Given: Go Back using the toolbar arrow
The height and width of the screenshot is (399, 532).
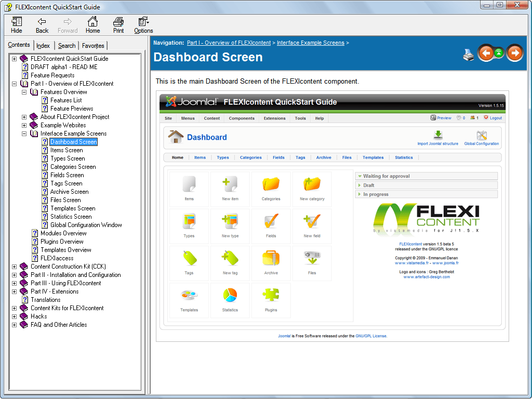Looking at the screenshot, I should click(x=42, y=25).
